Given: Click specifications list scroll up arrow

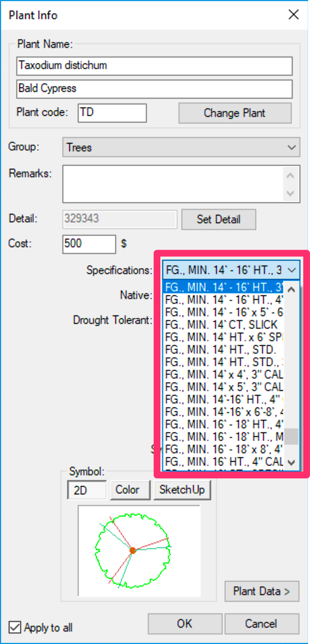Looking at the screenshot, I should [292, 289].
